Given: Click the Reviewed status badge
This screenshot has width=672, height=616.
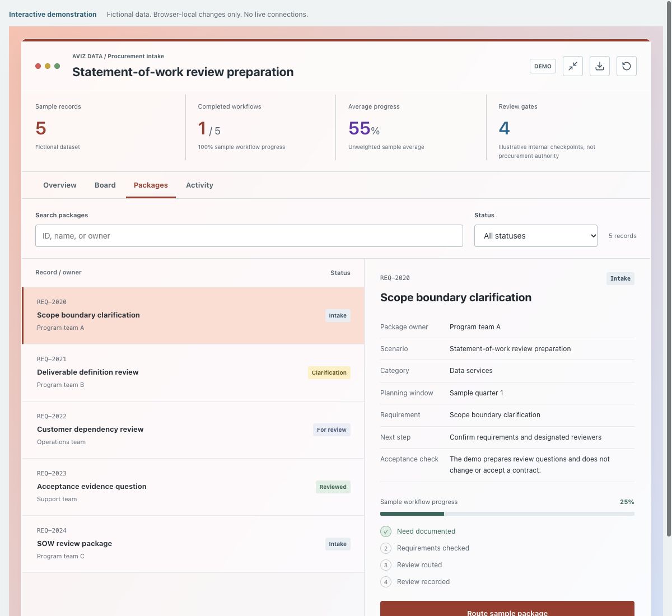Looking at the screenshot, I should pyautogui.click(x=333, y=487).
